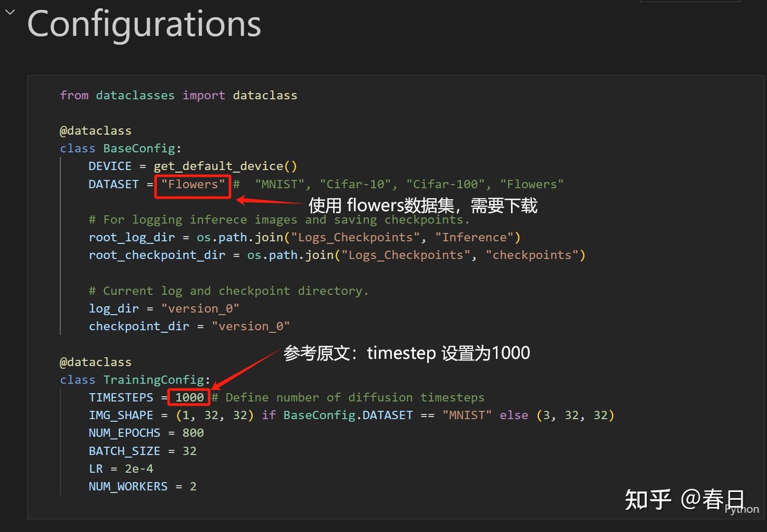Image resolution: width=767 pixels, height=532 pixels.
Task: Select the checkpoint_dir "version_0" string
Action: tap(251, 326)
